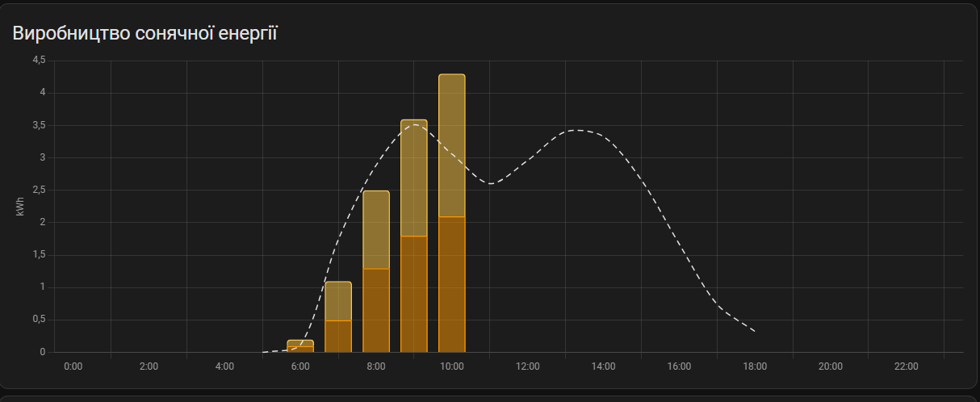The width and height of the screenshot is (980, 402).
Task: Select the 8:00 bar upper light segment
Action: [376, 229]
